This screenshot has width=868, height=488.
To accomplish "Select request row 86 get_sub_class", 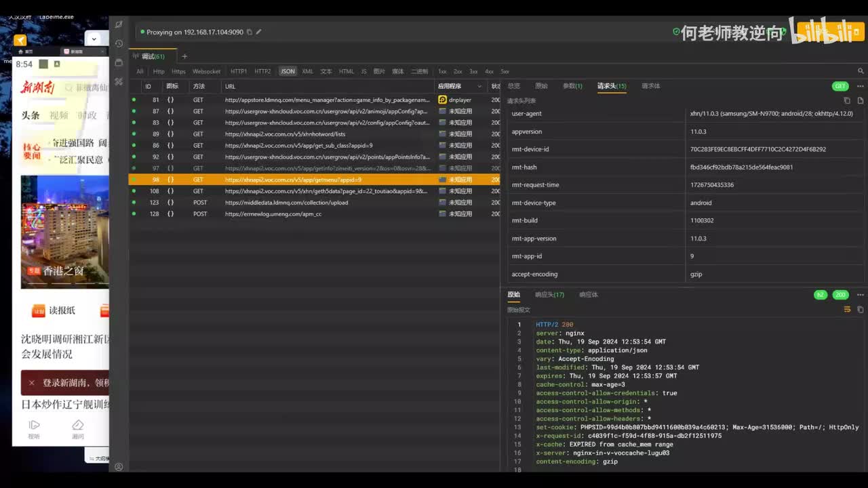I will (x=315, y=145).
